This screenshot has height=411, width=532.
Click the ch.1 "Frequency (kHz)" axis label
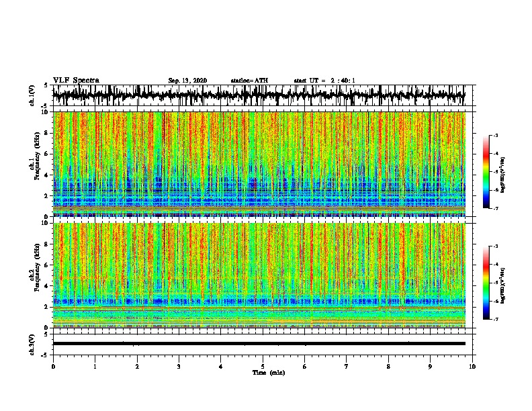point(37,156)
